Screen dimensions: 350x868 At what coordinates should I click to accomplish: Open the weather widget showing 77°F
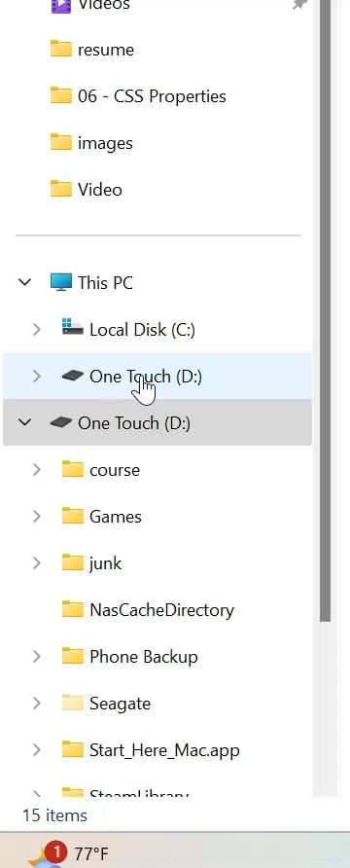pyautogui.click(x=66, y=853)
